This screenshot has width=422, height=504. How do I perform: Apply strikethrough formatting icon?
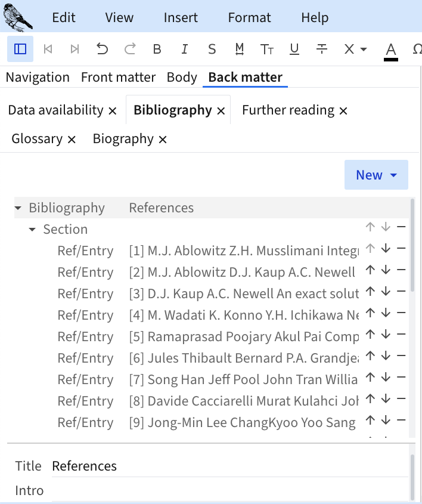coord(322,49)
